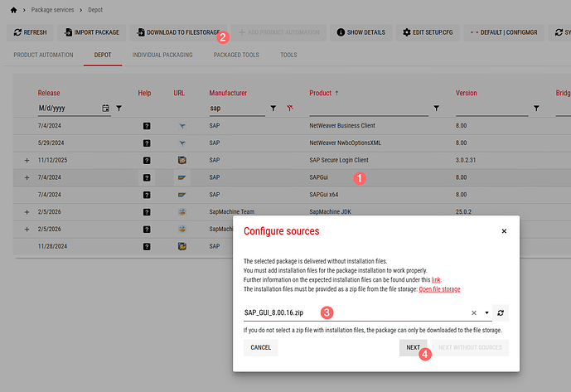Open help for SapMachine JDK row

[x=147, y=212]
